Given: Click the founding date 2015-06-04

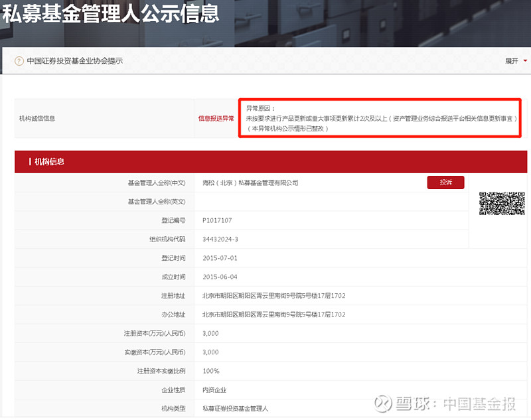Looking at the screenshot, I should pyautogui.click(x=220, y=277).
